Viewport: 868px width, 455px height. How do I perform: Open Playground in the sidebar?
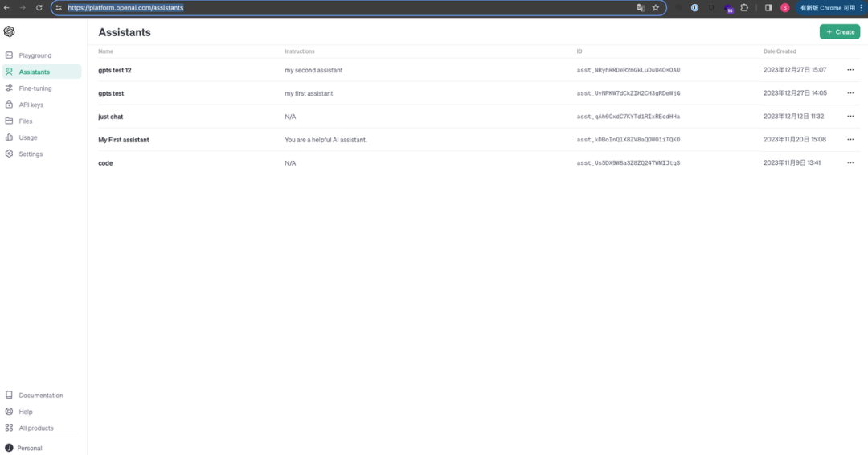(42, 55)
